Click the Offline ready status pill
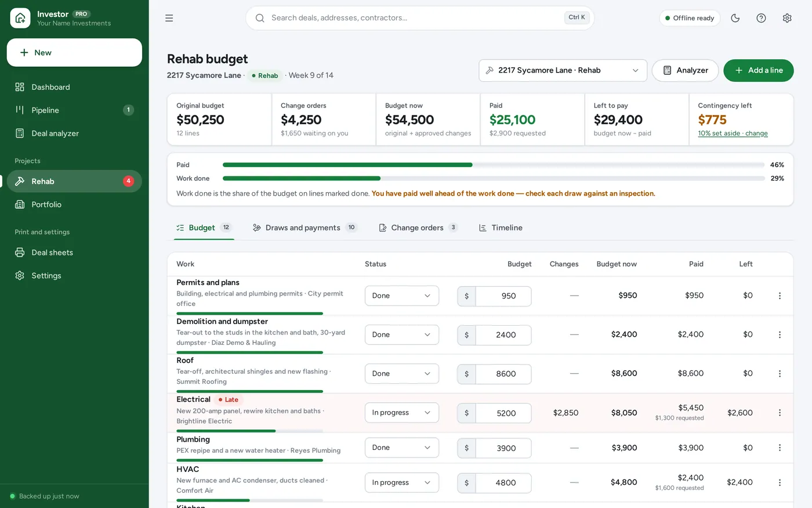This screenshot has width=812, height=508. (690, 18)
